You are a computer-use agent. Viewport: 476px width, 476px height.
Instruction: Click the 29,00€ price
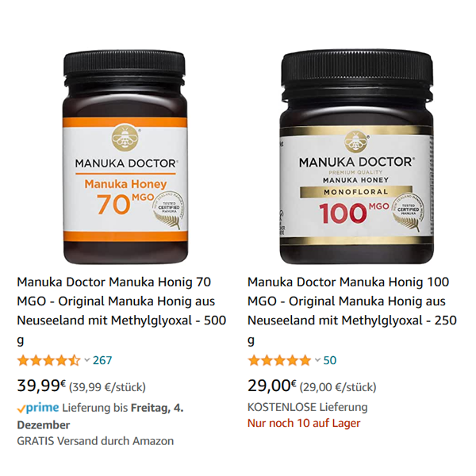272,386
